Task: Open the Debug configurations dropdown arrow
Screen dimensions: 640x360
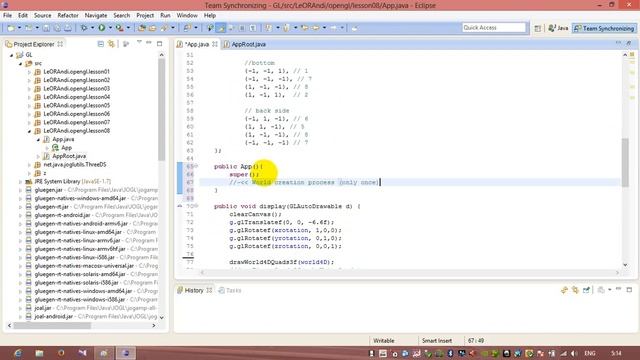Action: [x=92, y=28]
